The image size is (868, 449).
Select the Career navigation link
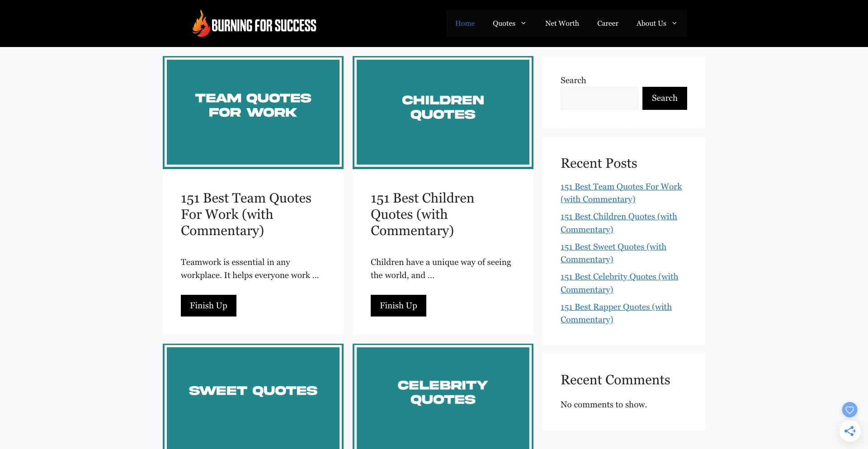tap(608, 23)
